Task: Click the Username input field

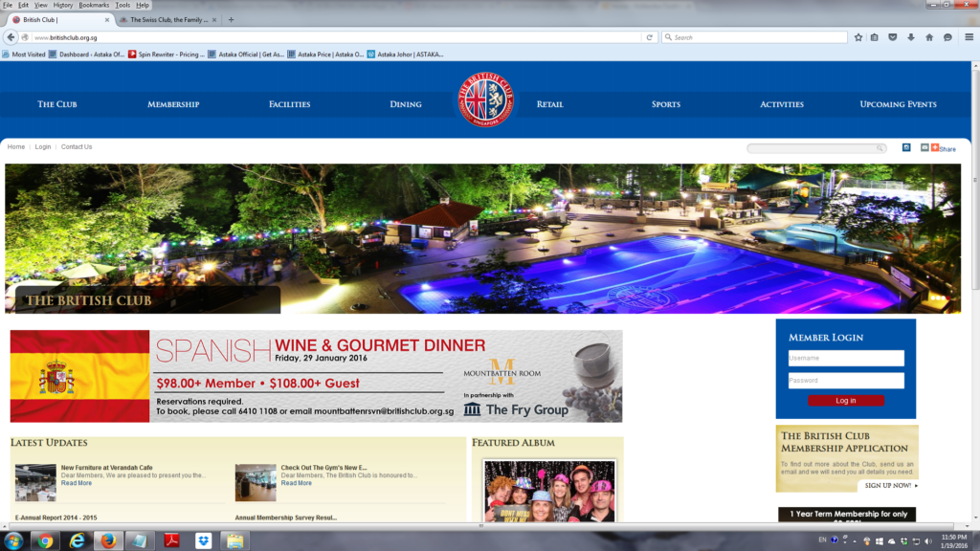Action: click(x=846, y=358)
